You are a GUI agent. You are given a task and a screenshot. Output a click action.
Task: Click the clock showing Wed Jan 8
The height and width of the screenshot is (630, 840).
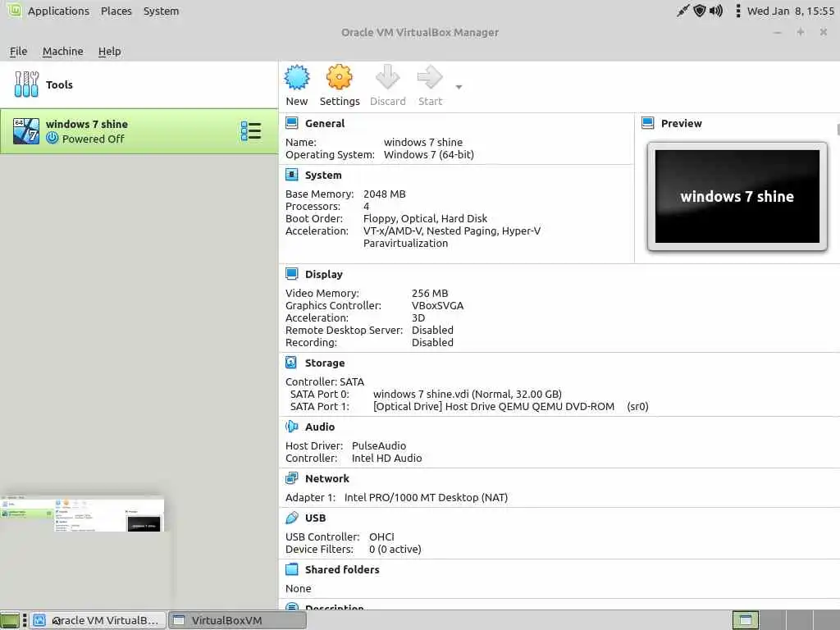click(x=790, y=11)
